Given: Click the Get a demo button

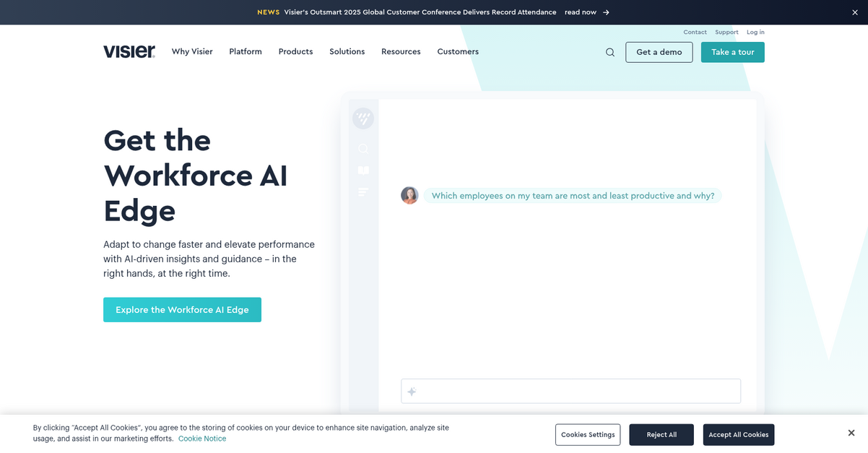Looking at the screenshot, I should tap(659, 52).
